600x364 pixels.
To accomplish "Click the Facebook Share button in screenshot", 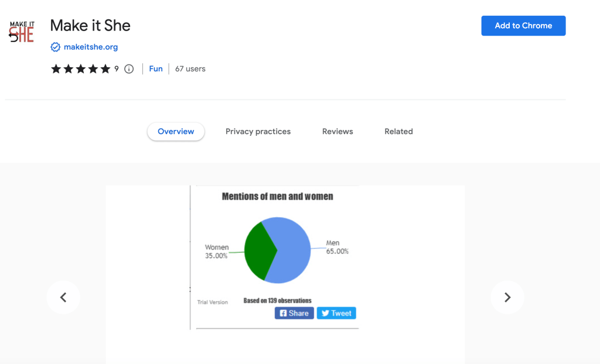I will (294, 313).
